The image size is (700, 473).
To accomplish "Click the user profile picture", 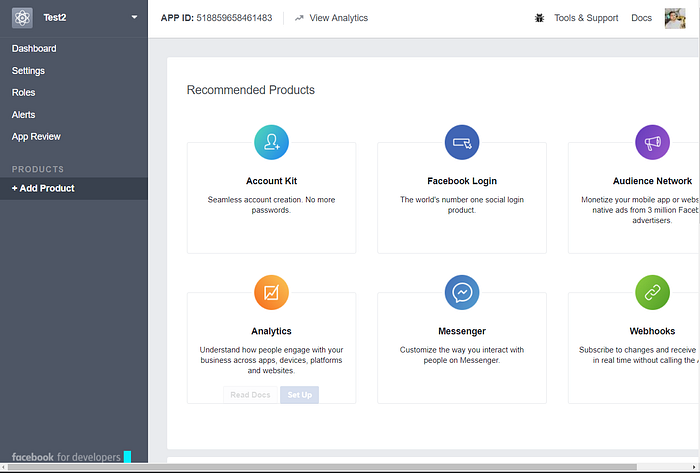I will 675,18.
